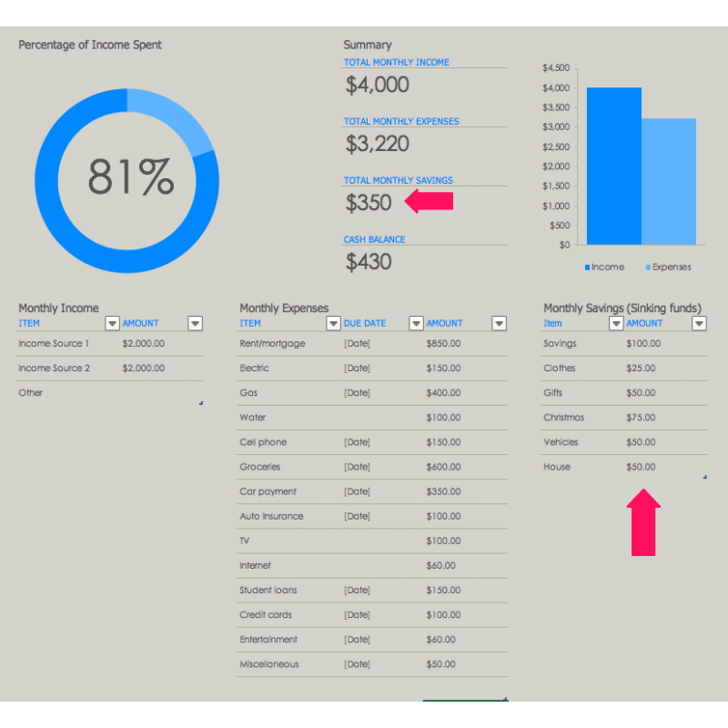The width and height of the screenshot is (728, 728).
Task: Select the Gas $400.00 amount
Action: point(443,393)
